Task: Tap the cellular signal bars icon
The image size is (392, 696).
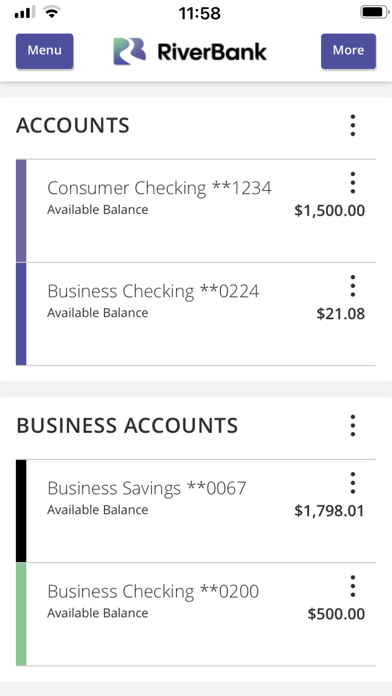Action: coord(24,13)
